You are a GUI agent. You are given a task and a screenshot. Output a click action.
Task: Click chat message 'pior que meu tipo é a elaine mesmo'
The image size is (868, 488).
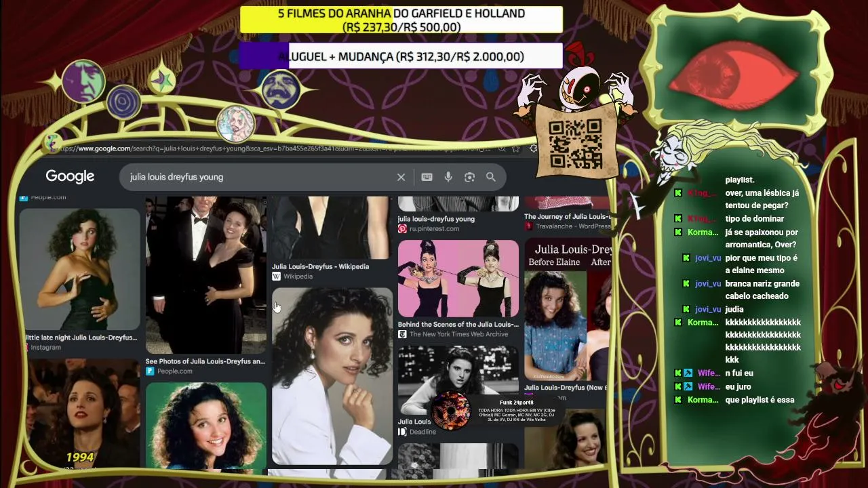762,264
